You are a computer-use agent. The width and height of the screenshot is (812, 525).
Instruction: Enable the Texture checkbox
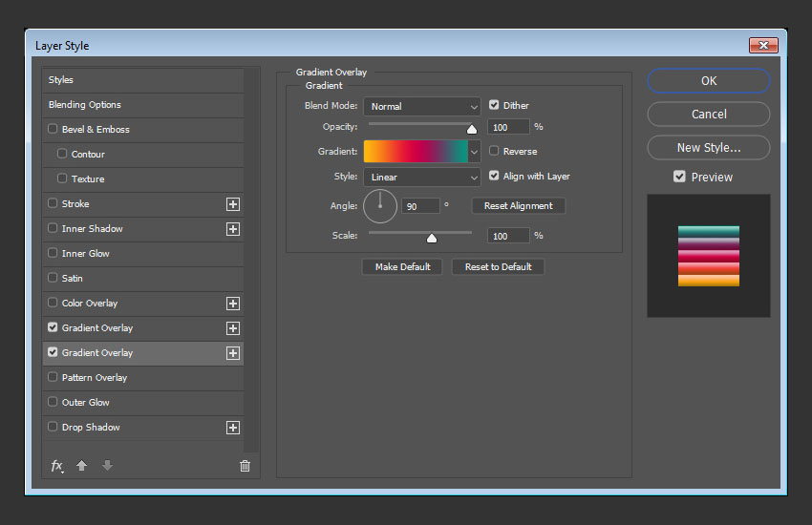coord(62,178)
